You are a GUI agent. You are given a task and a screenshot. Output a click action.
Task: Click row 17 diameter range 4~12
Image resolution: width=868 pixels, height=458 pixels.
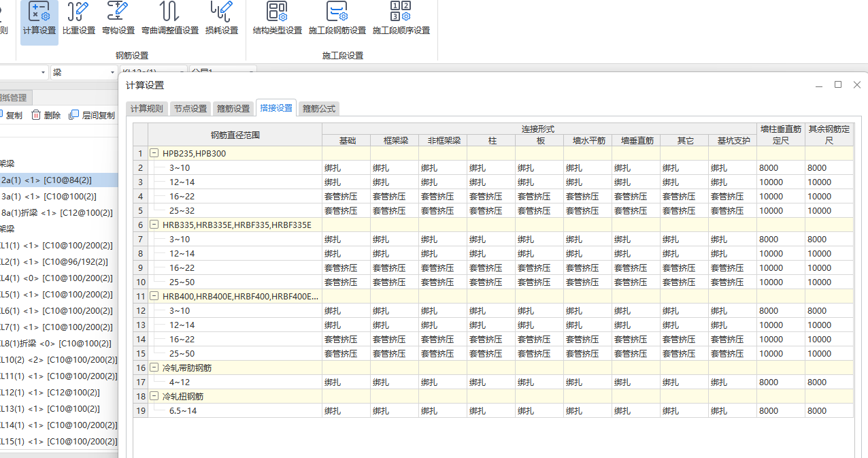click(235, 382)
